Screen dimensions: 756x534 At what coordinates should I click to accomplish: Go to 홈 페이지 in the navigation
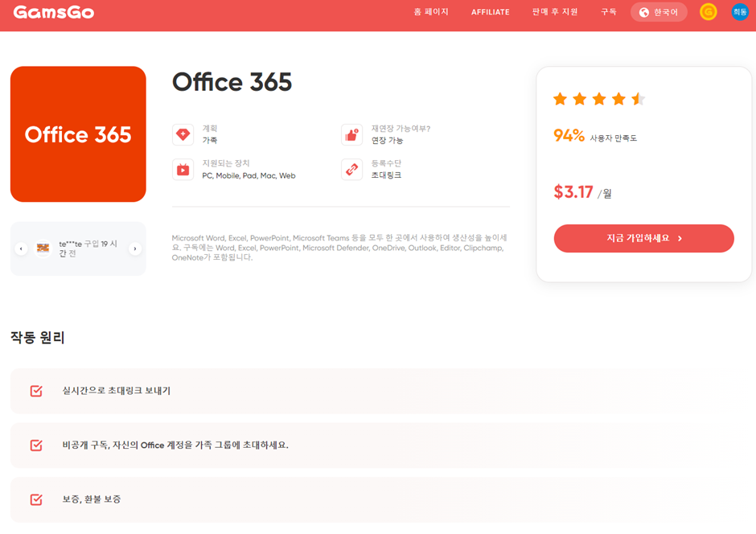(x=431, y=12)
